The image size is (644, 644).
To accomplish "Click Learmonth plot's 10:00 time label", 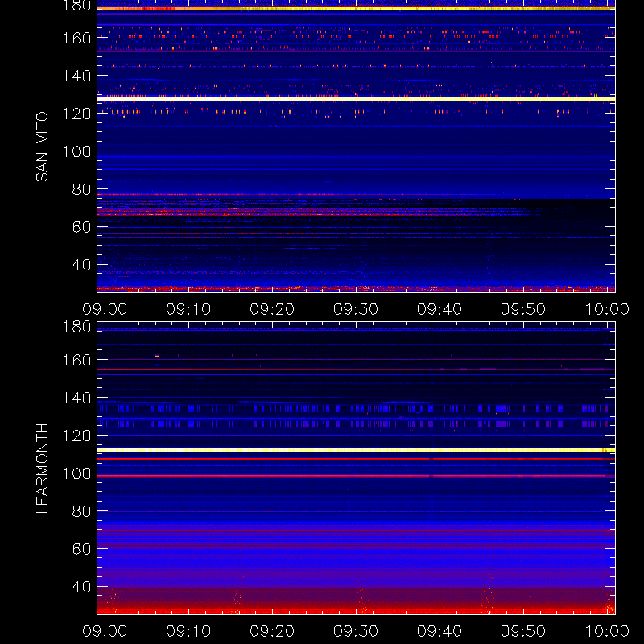I will click(x=607, y=631).
